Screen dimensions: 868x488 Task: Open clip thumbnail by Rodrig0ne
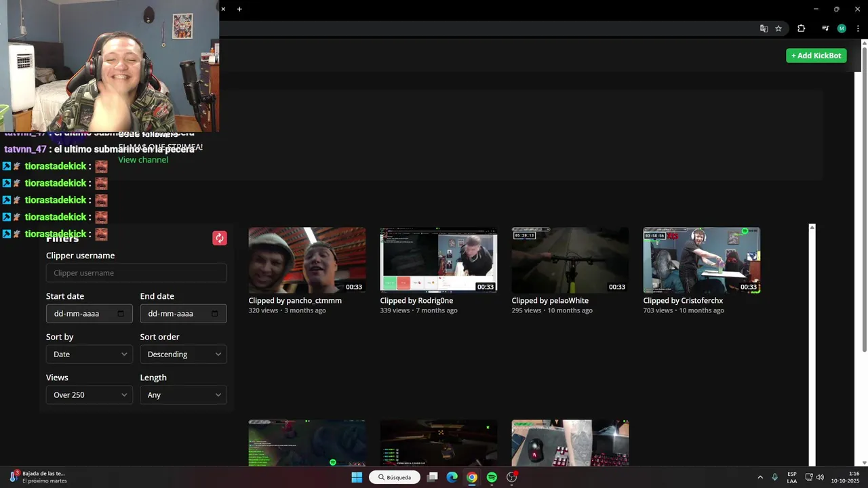439,260
